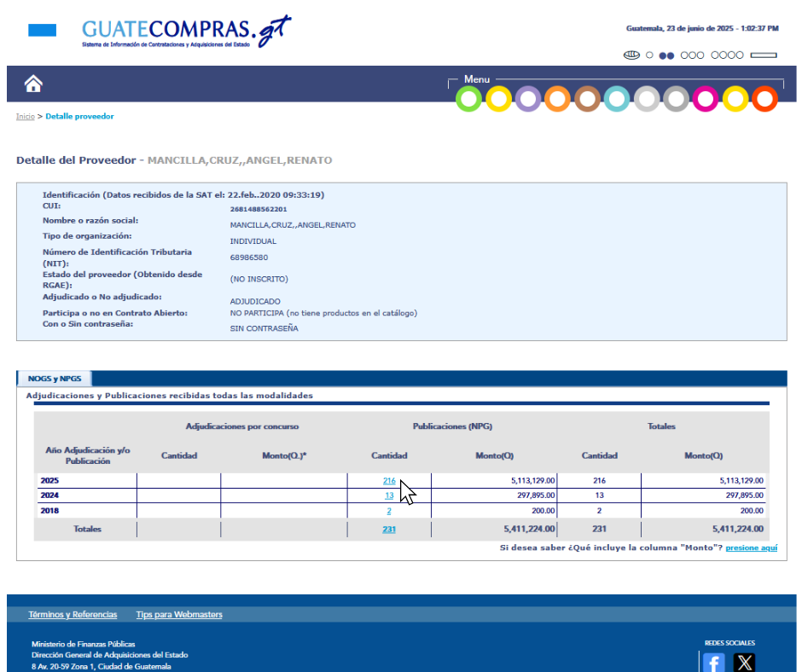
Task: Open the 216 publications link for 2025
Action: 389,481
